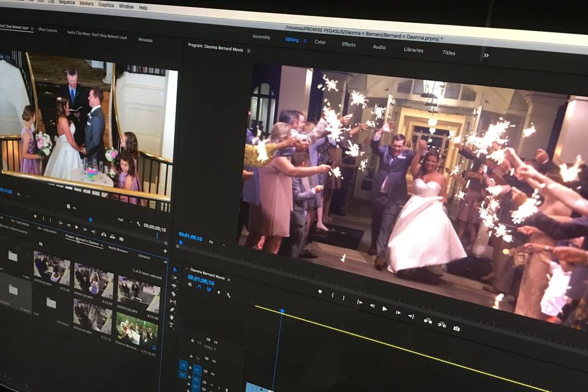
Task: Open the Graphics menu
Action: pyautogui.click(x=106, y=5)
